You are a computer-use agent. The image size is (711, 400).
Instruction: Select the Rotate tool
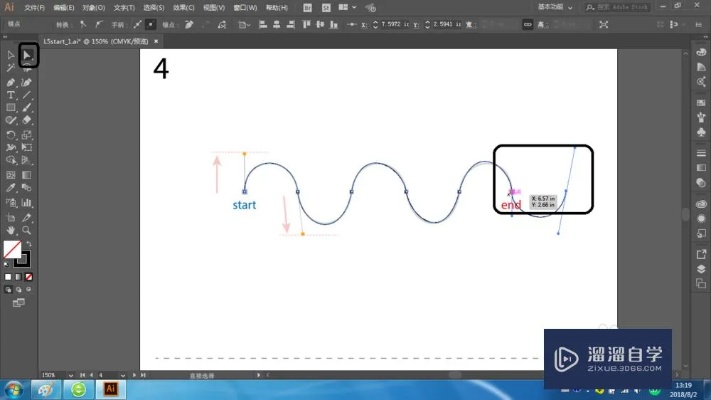pos(10,135)
